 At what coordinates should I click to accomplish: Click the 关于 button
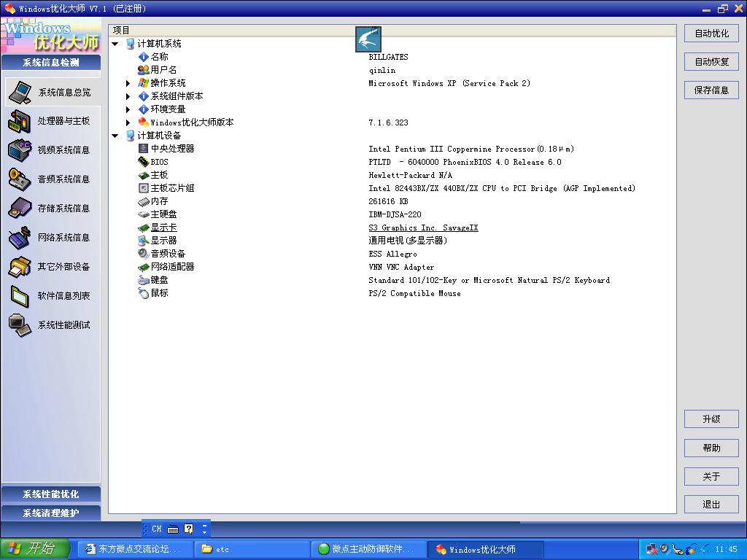point(711,476)
